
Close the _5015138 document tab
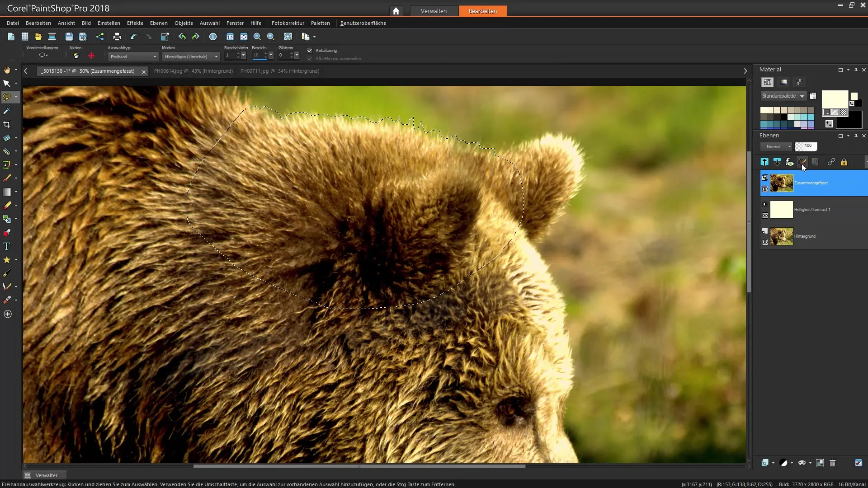click(143, 71)
